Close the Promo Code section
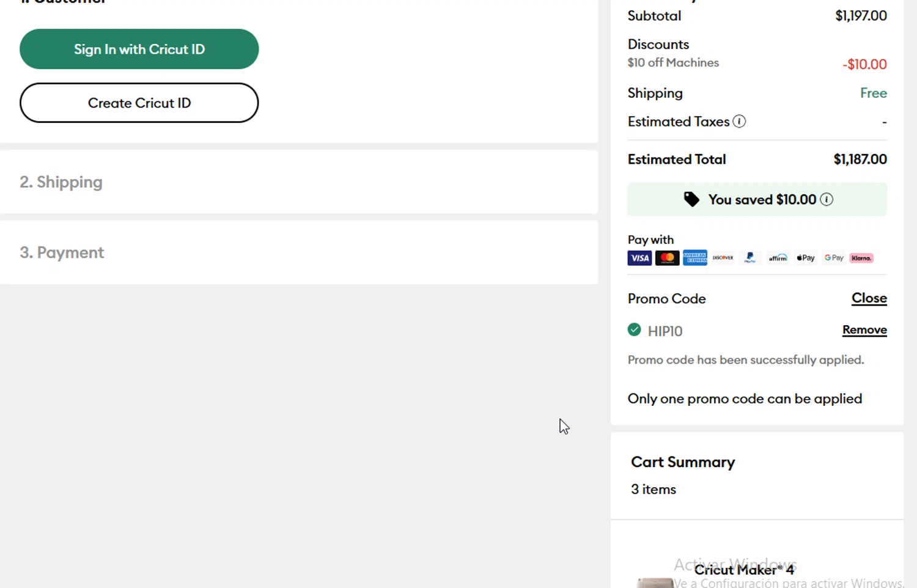The image size is (917, 588). [x=869, y=298]
